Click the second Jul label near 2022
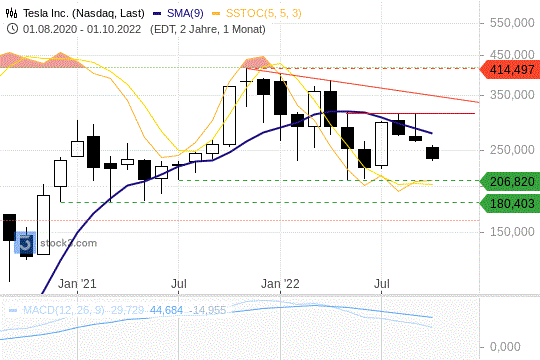 click(x=382, y=284)
